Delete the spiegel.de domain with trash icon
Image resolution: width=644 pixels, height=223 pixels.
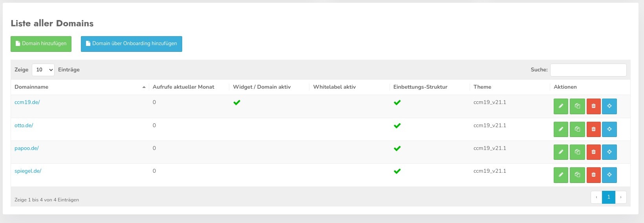pyautogui.click(x=593, y=175)
